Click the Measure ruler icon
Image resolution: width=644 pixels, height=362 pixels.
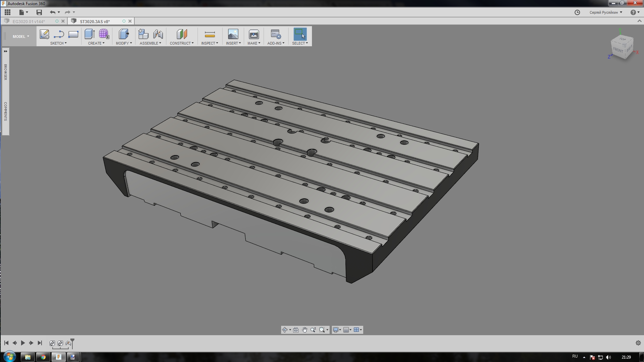click(209, 34)
